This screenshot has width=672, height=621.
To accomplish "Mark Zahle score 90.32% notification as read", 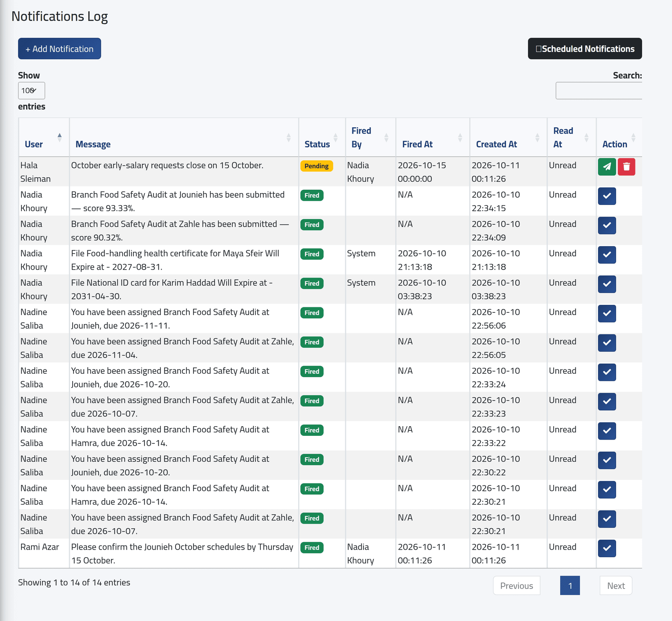I will click(x=607, y=225).
